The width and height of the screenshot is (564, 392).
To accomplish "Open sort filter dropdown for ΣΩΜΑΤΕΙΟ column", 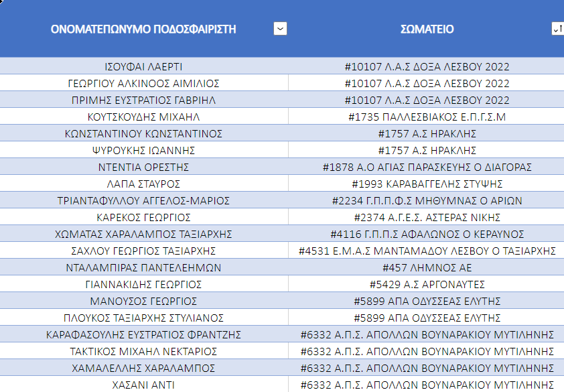I will click(x=558, y=28).
